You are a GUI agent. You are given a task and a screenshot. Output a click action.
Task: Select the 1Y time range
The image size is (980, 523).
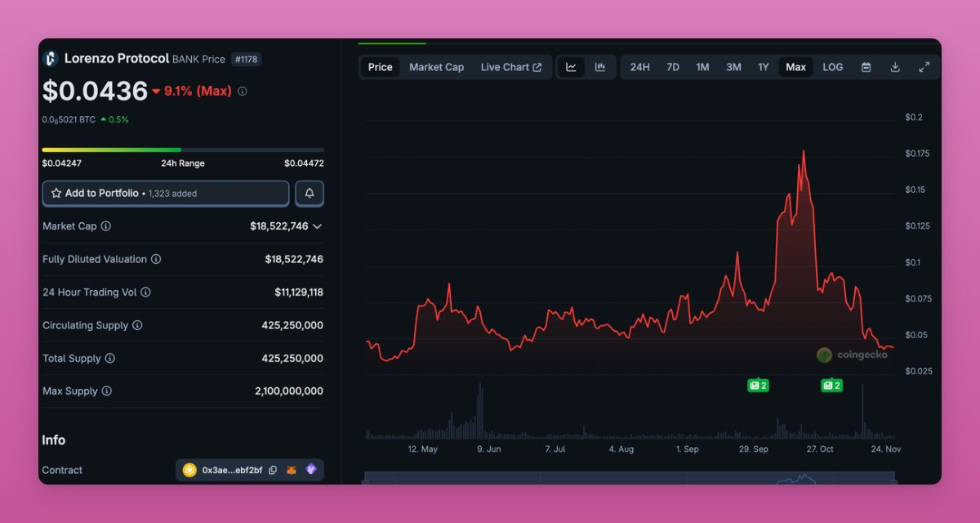point(764,67)
